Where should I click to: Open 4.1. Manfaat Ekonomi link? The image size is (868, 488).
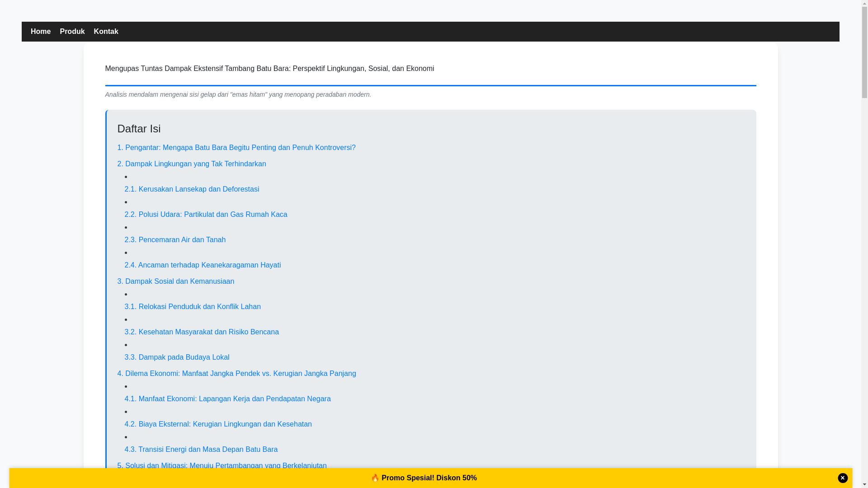click(228, 399)
